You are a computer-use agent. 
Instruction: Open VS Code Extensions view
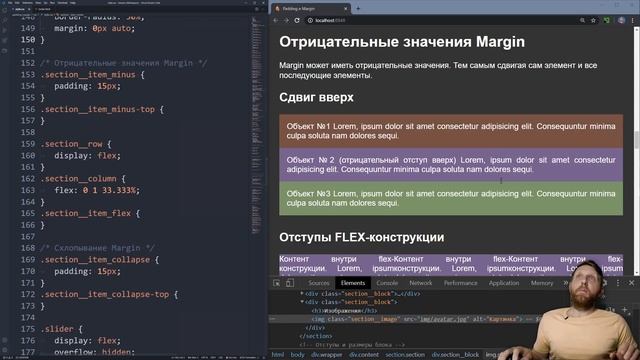click(x=4, y=51)
